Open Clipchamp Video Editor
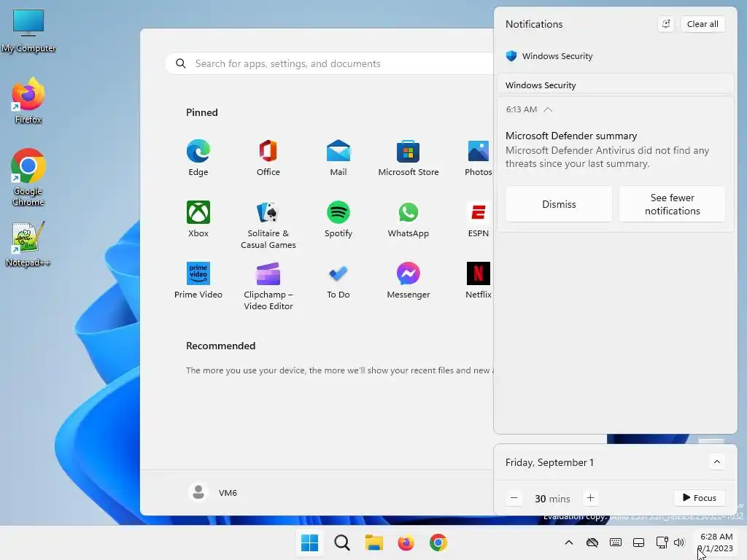 (x=268, y=286)
